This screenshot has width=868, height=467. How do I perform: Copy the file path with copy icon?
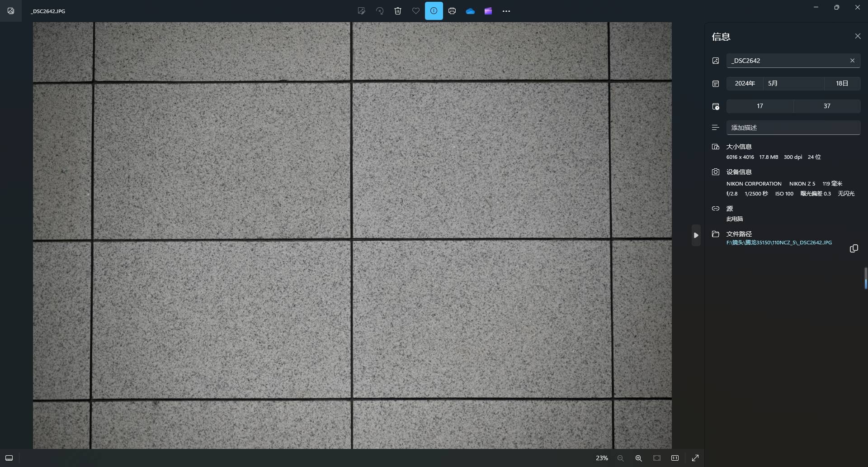(854, 248)
